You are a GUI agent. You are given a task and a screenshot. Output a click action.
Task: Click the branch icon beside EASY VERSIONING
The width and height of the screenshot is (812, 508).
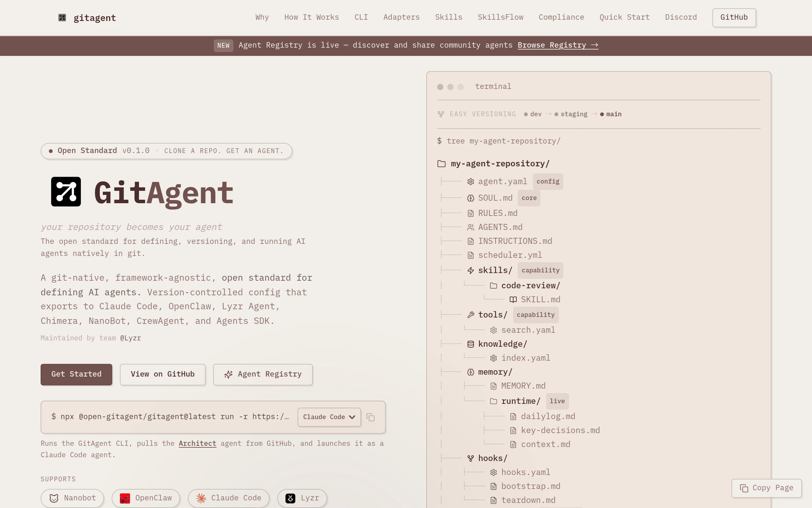tap(441, 114)
